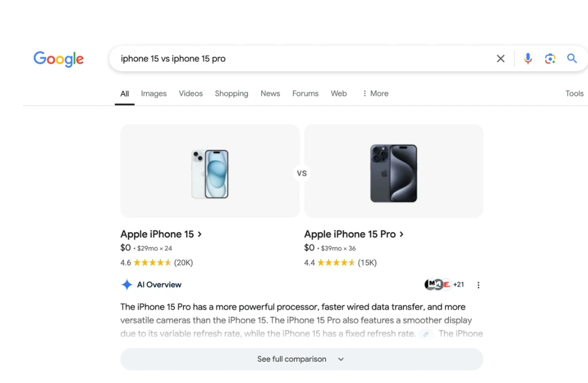Open the +21 sources icon cluster
Screen dimensions: 588x383
[x=444, y=284]
